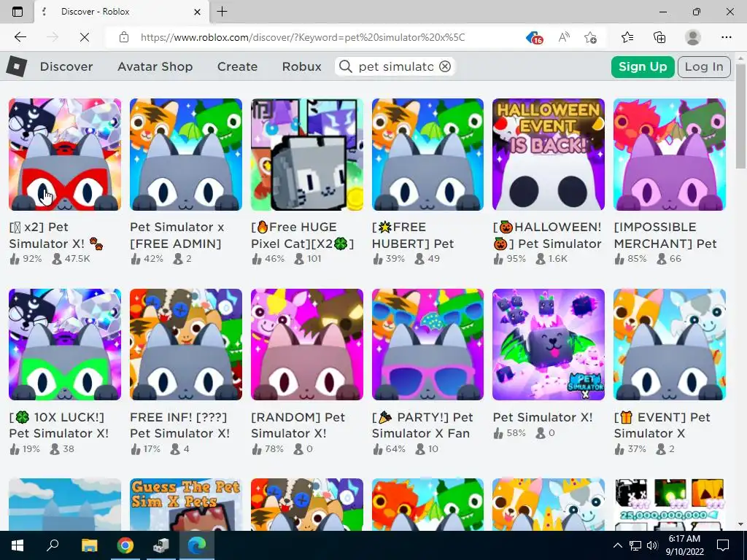Image resolution: width=747 pixels, height=560 pixels.
Task: Open the [x2] Pet Simulator X! game
Action: pos(65,155)
